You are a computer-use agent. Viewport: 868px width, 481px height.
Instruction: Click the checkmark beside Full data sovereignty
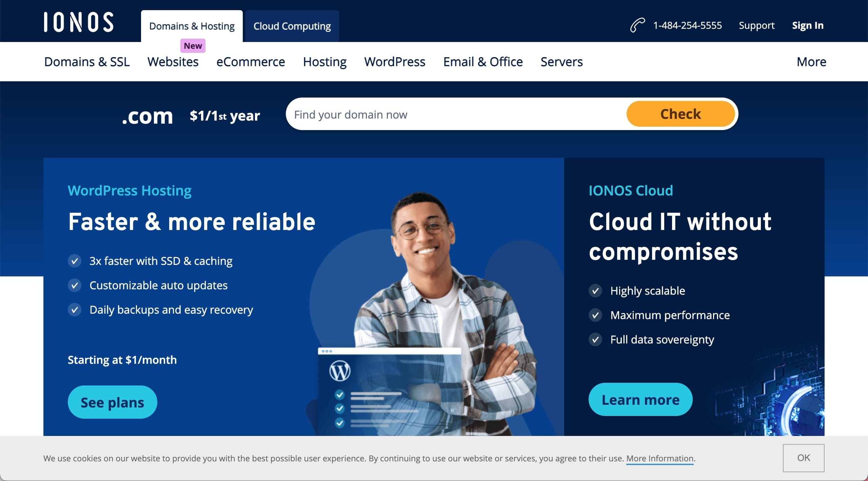point(595,339)
